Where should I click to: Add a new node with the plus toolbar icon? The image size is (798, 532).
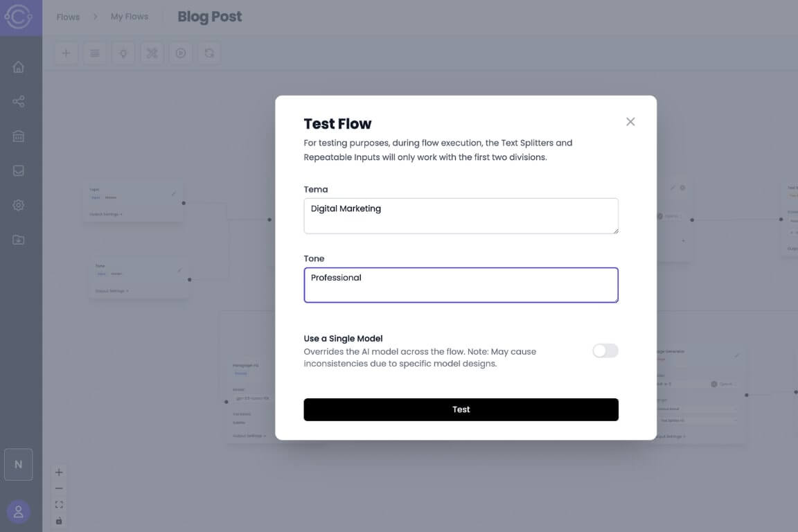pos(66,53)
